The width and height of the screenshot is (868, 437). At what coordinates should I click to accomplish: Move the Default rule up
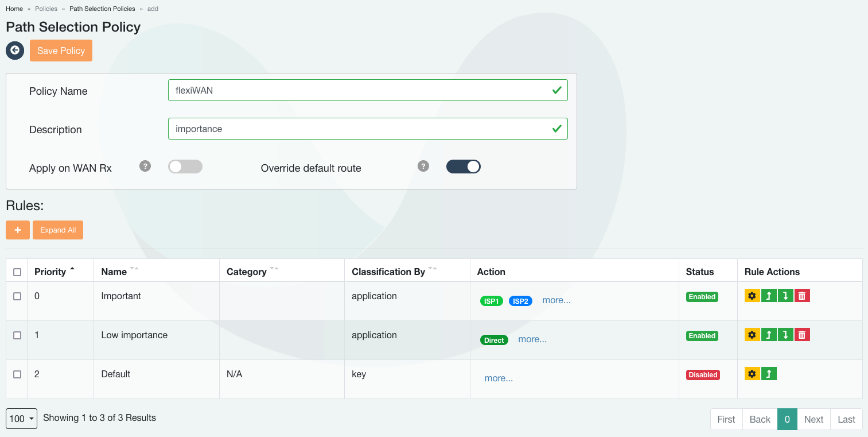769,374
